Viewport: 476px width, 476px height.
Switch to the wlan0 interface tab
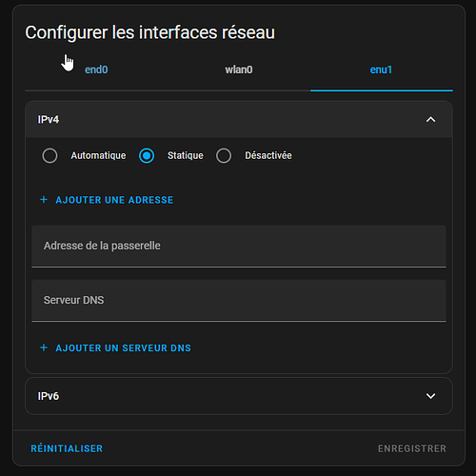(239, 69)
